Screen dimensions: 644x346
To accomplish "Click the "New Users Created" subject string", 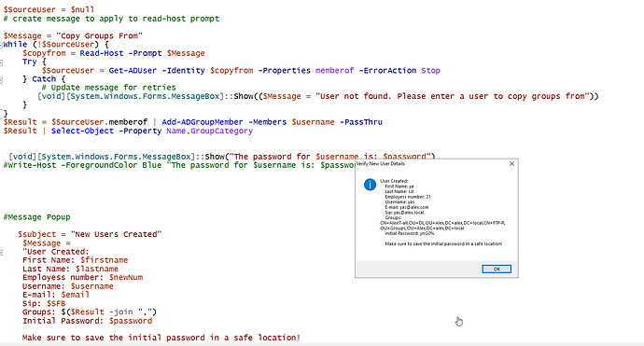I will pyautogui.click(x=117, y=234).
